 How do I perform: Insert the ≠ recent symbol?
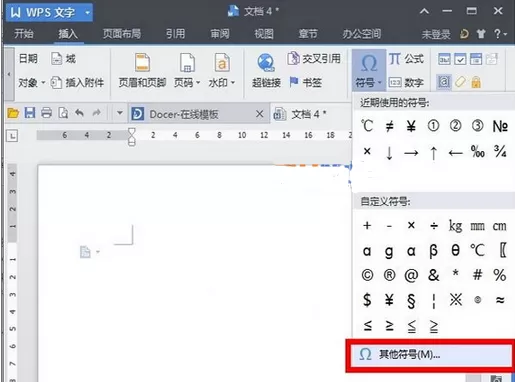389,126
